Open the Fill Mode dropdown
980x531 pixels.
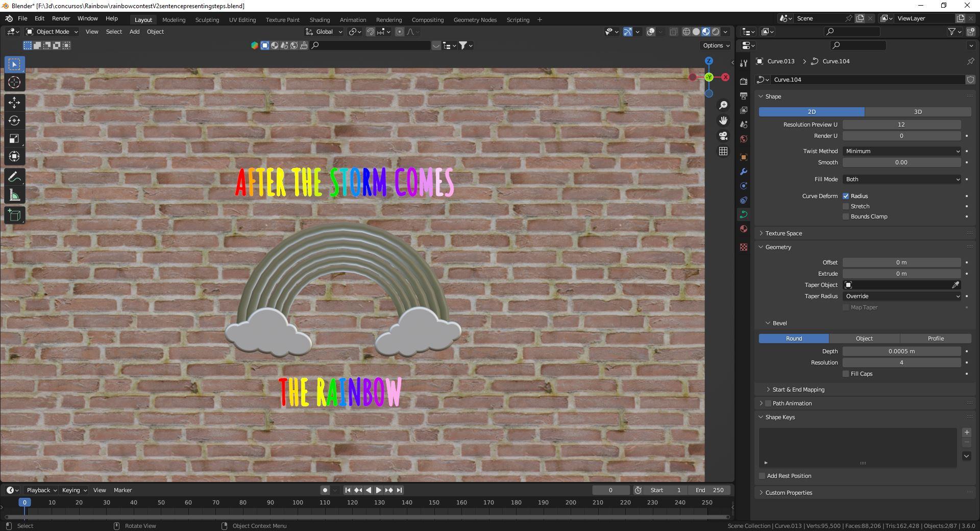click(x=902, y=179)
